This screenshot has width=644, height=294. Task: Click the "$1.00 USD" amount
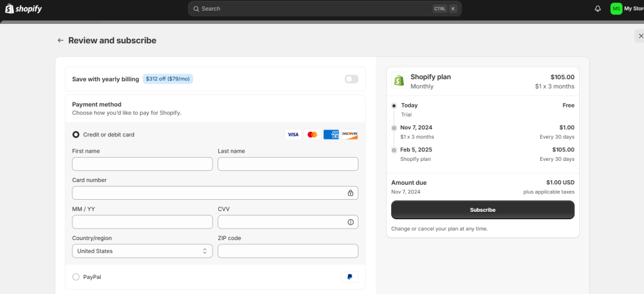point(560,183)
